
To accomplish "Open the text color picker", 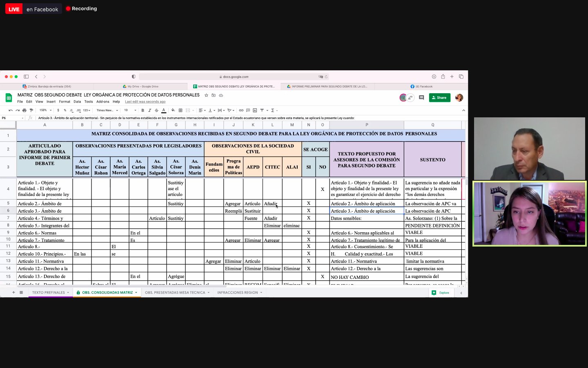I will pyautogui.click(x=164, y=110).
